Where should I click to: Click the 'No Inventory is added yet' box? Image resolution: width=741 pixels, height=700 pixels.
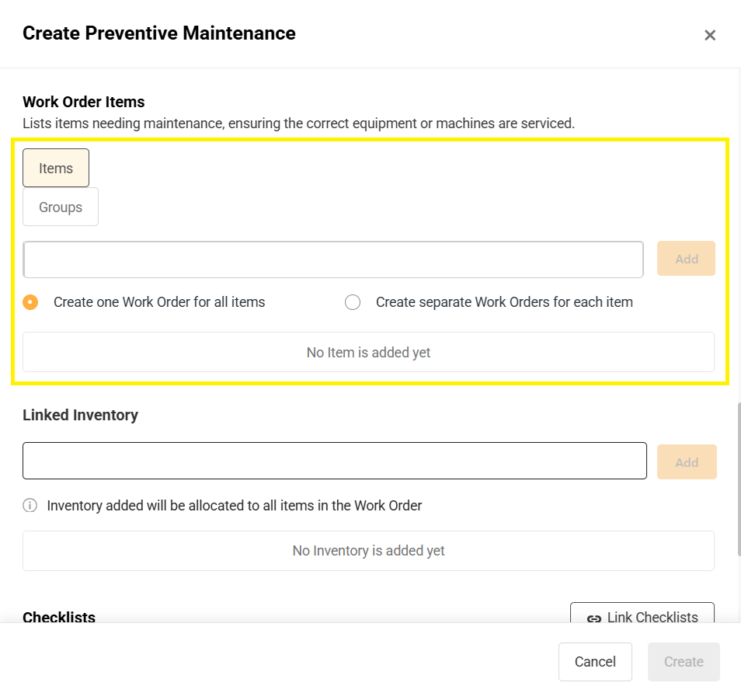pos(368,551)
